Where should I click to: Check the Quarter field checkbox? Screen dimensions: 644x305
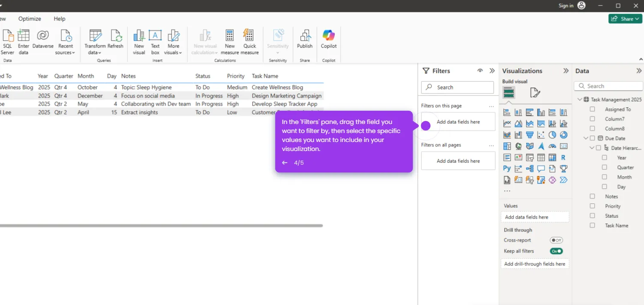pos(605,167)
